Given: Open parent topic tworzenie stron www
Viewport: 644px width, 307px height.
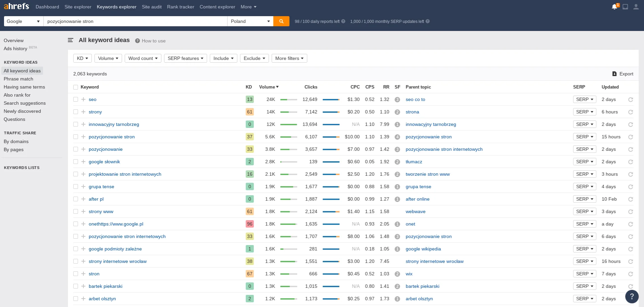Looking at the screenshot, I should click(428, 174).
